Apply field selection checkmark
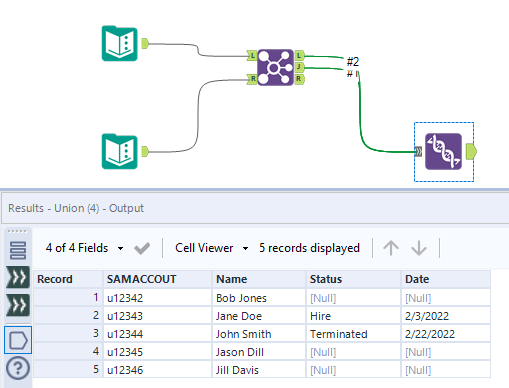This screenshot has height=388, width=509. coord(142,248)
